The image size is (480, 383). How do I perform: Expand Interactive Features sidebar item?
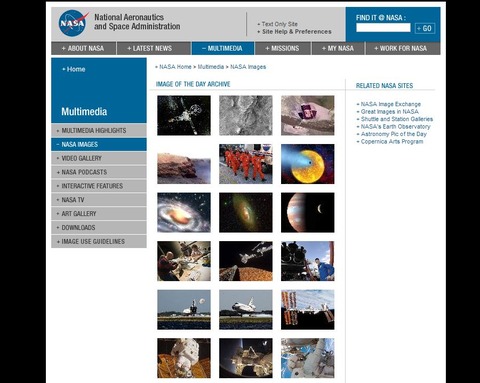pos(99,186)
